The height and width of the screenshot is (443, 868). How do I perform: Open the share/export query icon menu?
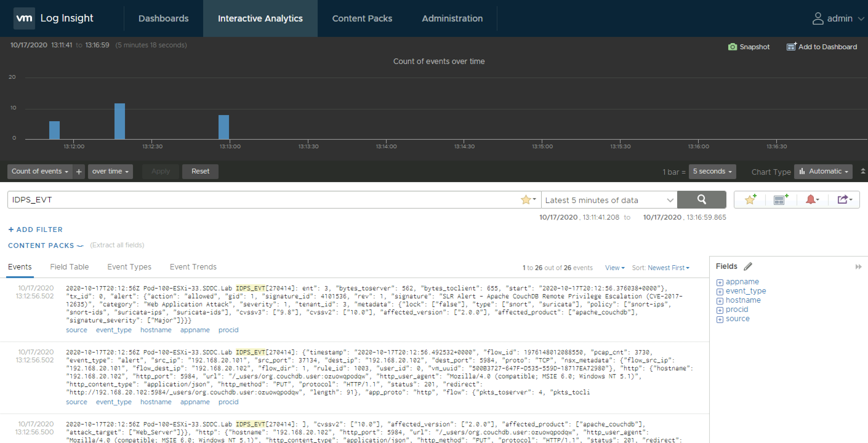click(844, 200)
